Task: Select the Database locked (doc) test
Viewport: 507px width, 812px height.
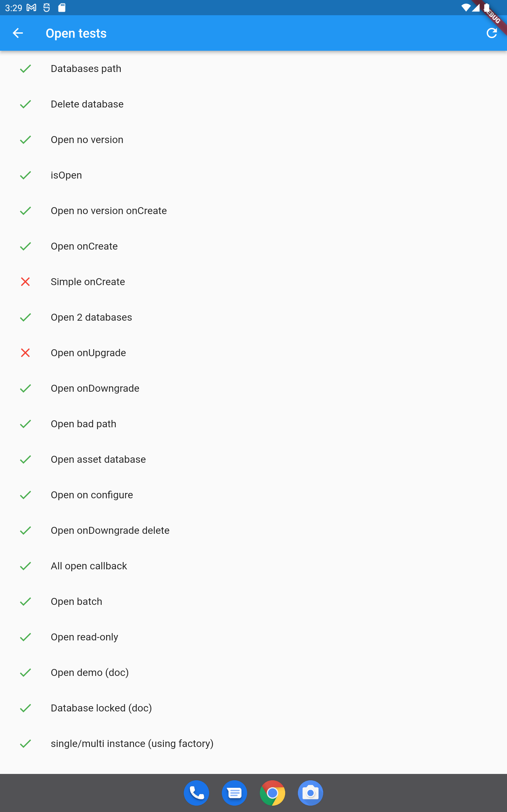Action: [x=101, y=708]
